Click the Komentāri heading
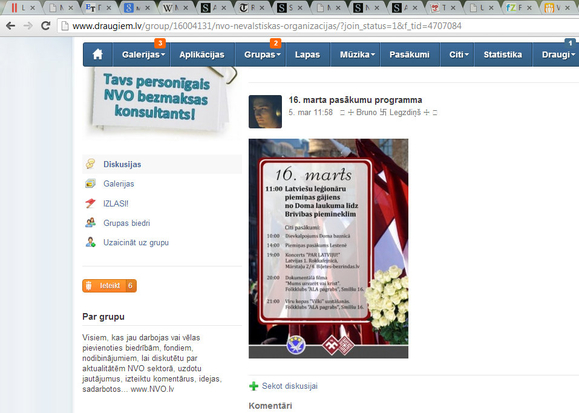 [x=270, y=406]
